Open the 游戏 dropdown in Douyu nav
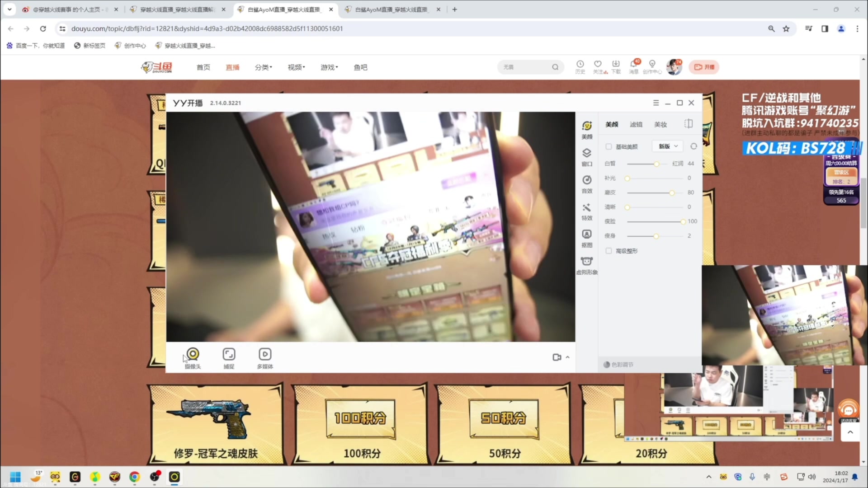The image size is (868, 488). (329, 67)
